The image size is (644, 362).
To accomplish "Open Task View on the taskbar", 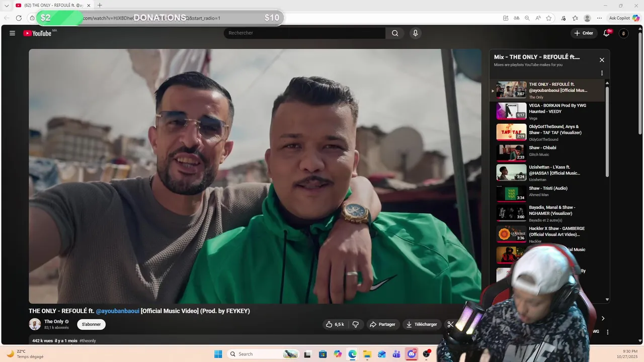I will (307, 354).
